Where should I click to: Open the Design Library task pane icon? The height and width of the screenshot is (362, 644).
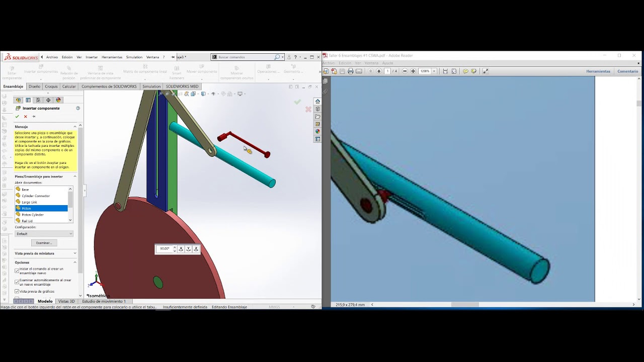point(317,109)
